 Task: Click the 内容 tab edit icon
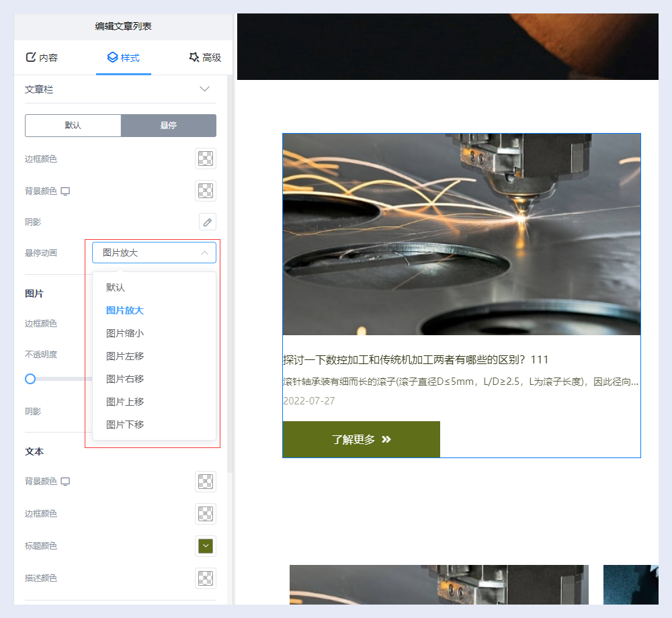[30, 57]
